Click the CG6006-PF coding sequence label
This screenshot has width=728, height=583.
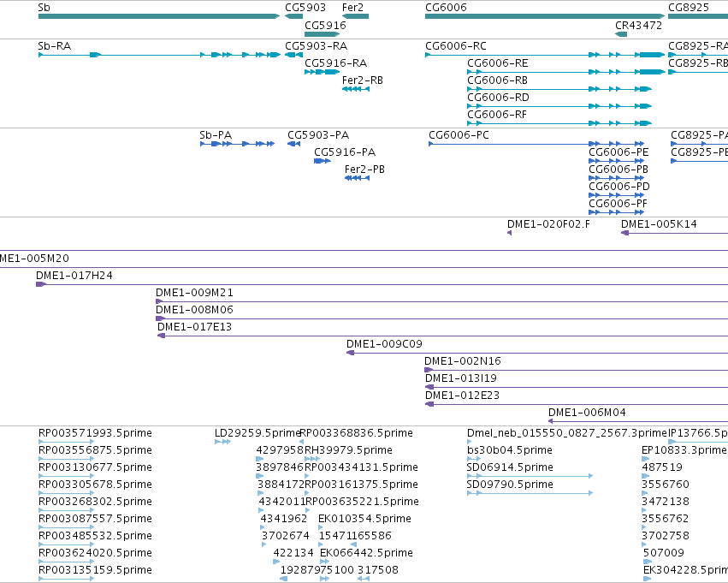coord(618,204)
